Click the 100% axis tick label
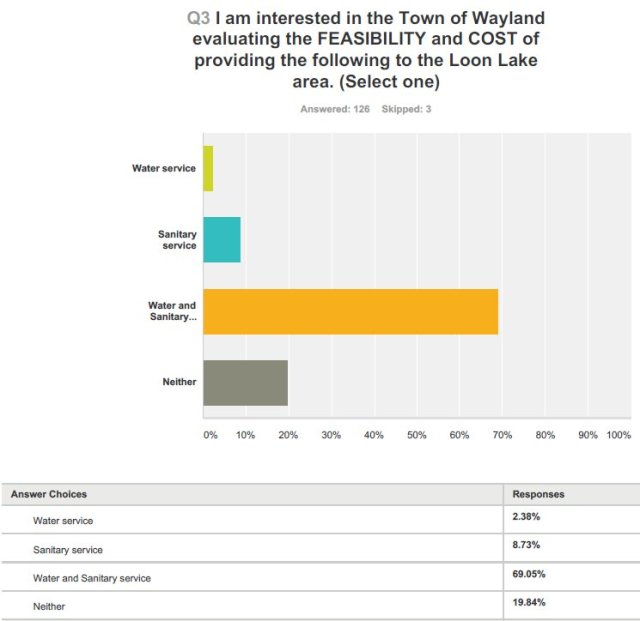The image size is (640, 621). pos(618,435)
